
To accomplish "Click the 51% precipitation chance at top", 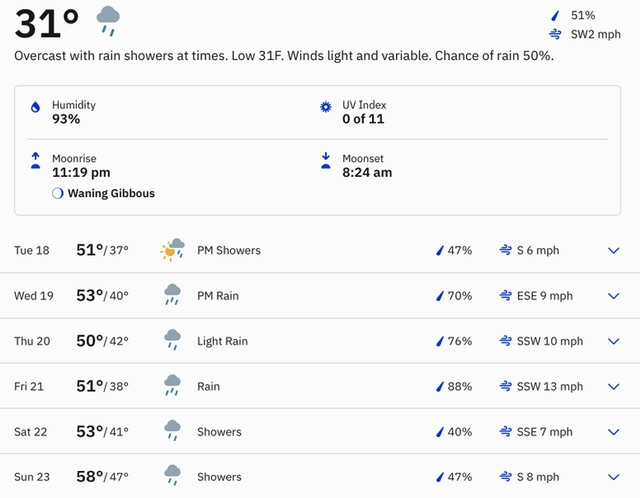I will click(583, 16).
